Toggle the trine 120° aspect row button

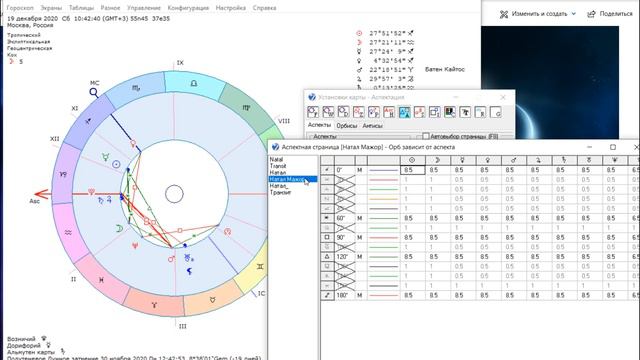click(327, 257)
